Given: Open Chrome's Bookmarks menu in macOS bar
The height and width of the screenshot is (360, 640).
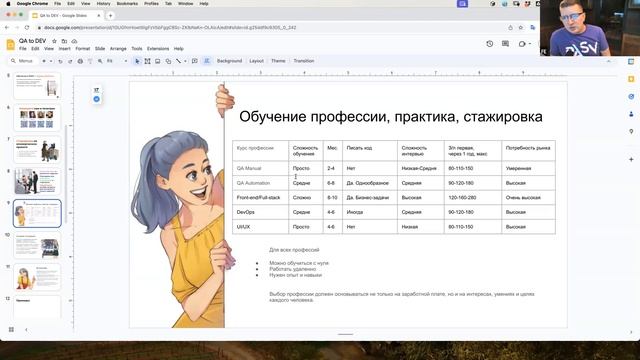Looking at the screenshot, I should tap(127, 4).
